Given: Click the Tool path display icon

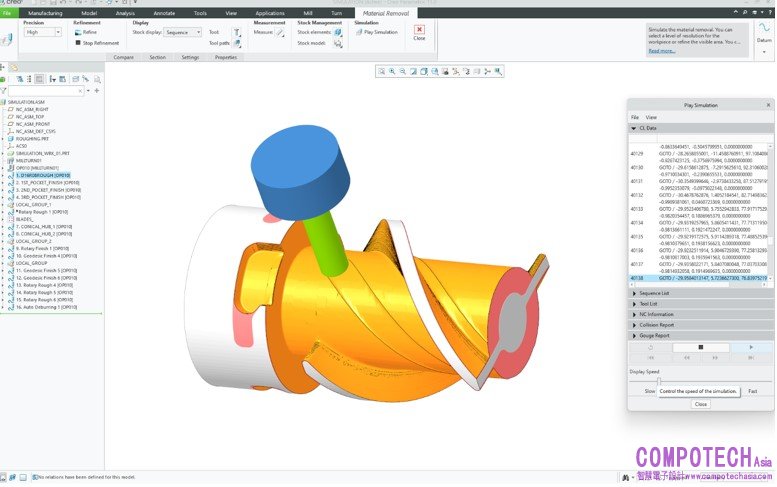Looking at the screenshot, I should coord(238,43).
